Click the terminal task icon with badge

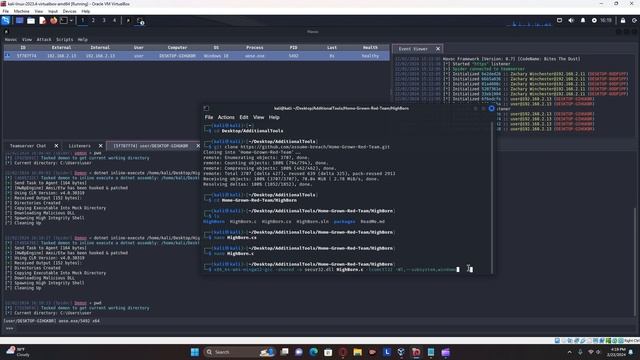pyautogui.click(x=140, y=21)
